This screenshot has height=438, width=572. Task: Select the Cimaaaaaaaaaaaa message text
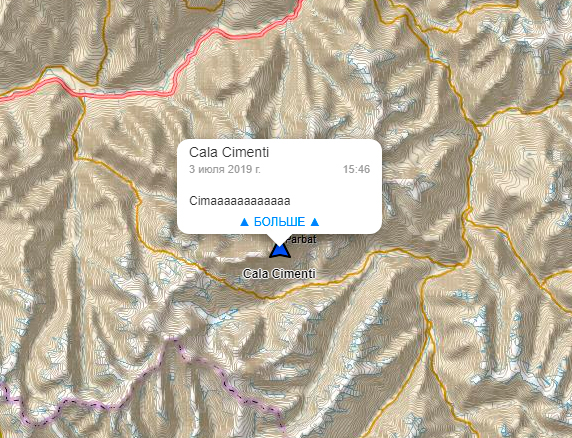[239, 201]
